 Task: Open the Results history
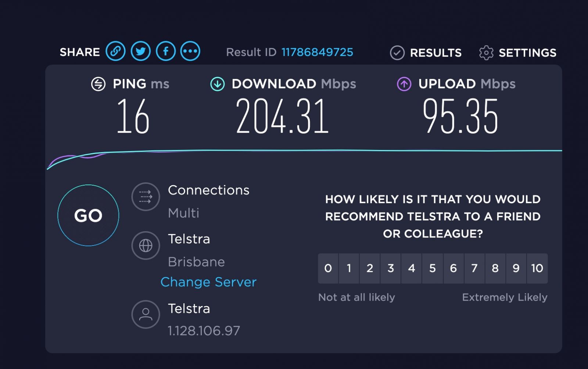pos(426,53)
